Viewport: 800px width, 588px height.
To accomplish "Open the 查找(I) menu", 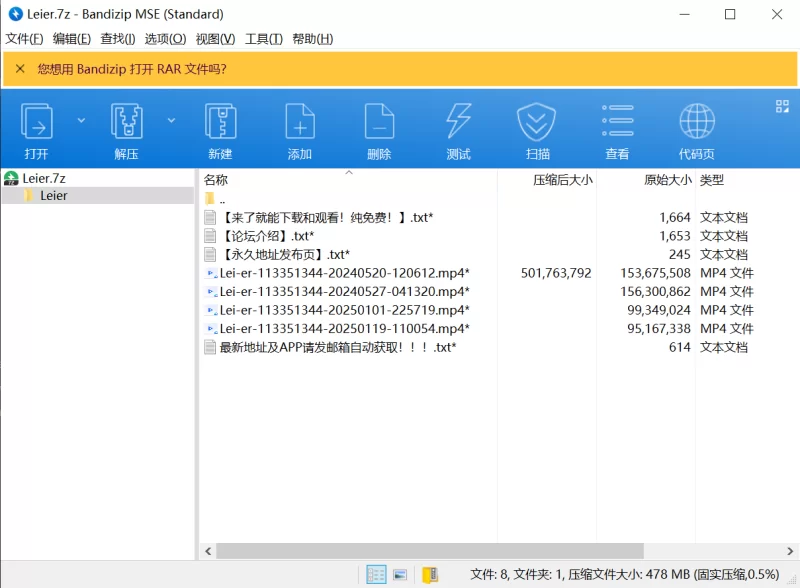I will coord(118,39).
